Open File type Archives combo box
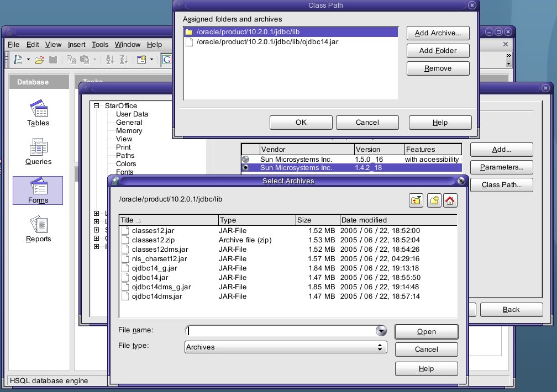 click(x=286, y=347)
